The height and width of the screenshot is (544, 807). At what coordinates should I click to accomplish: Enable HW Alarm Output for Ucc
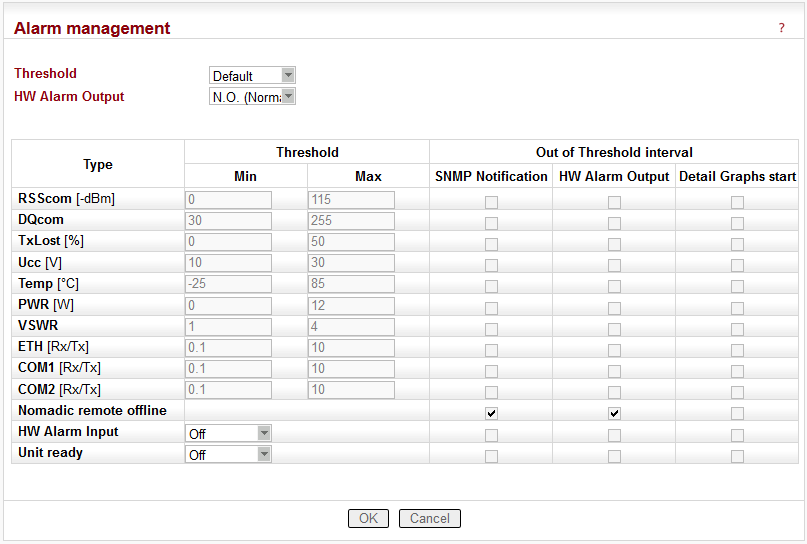click(614, 265)
